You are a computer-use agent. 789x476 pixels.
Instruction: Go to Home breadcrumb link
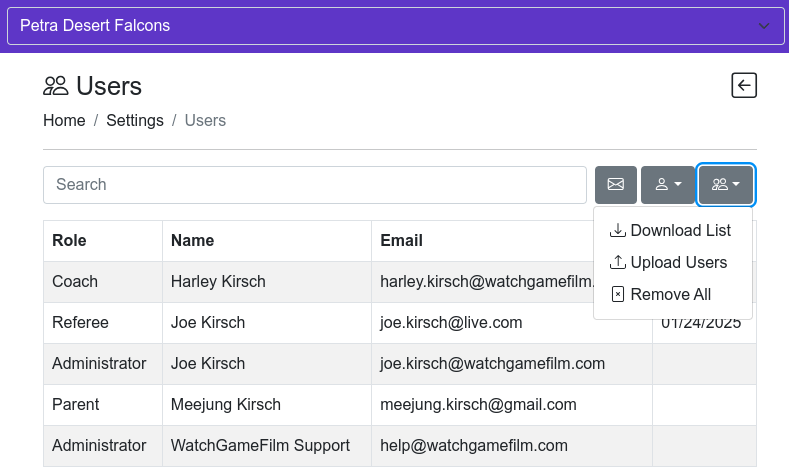tap(64, 121)
